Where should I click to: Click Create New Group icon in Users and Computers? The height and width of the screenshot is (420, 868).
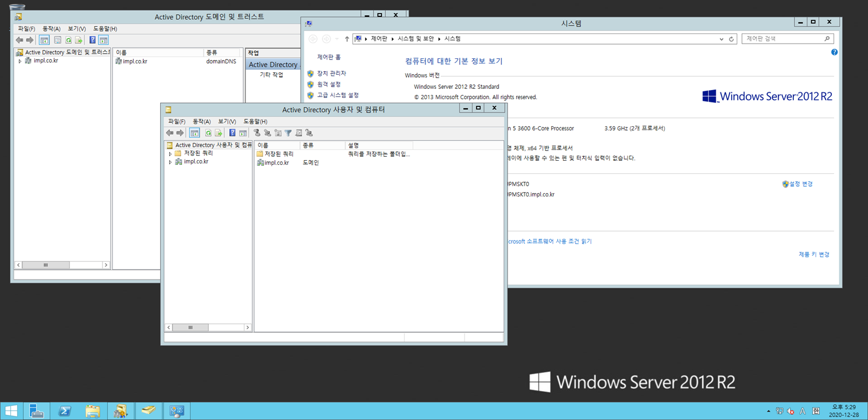tap(268, 133)
